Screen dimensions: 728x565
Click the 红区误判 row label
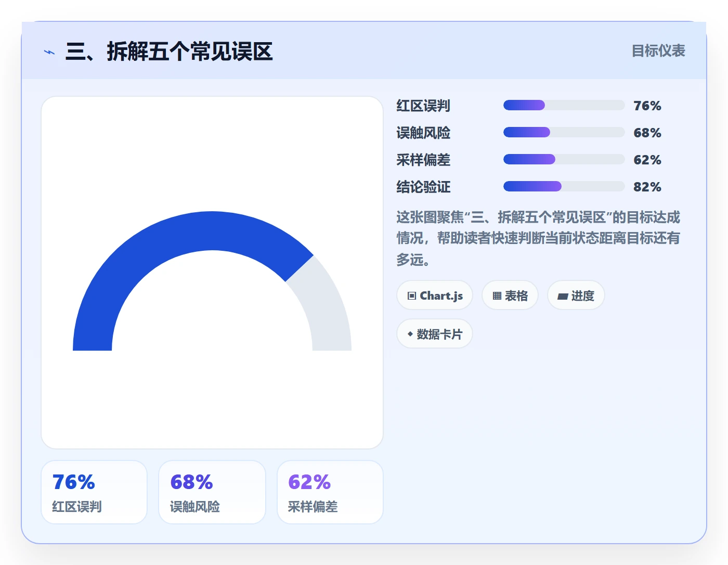coord(423,106)
